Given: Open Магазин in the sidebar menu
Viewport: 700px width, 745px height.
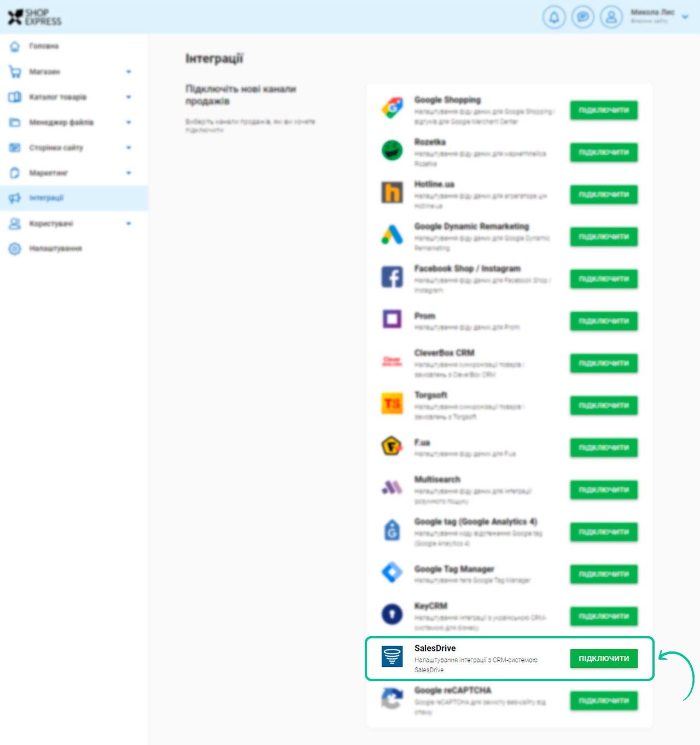Looking at the screenshot, I should click(x=45, y=72).
